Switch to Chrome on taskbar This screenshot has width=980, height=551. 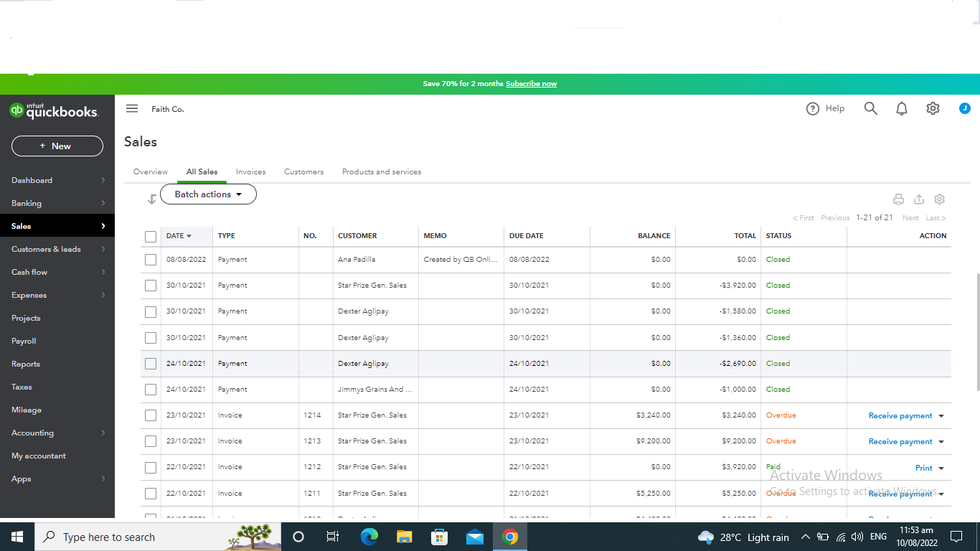click(x=510, y=537)
